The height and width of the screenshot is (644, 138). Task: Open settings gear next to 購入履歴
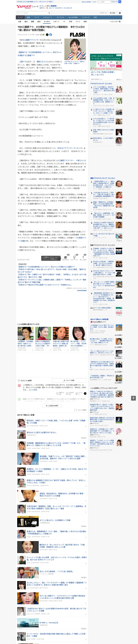(120, 13)
